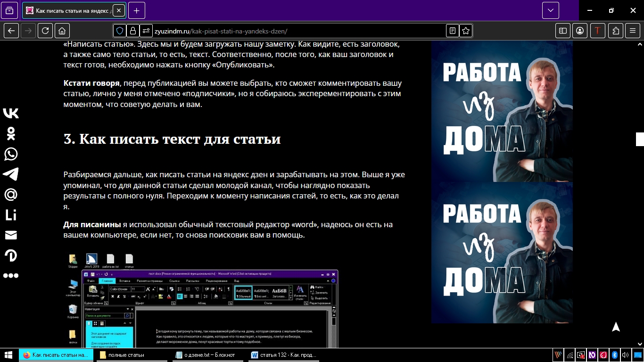Click heading '3. Как писать текст для статьи'
Image resolution: width=644 pixels, height=362 pixels.
click(172, 139)
